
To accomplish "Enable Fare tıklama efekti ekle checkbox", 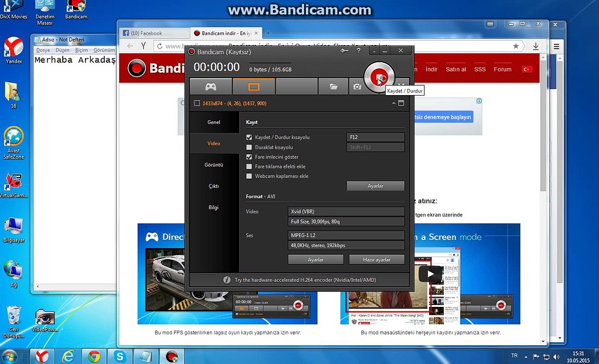I will 249,166.
